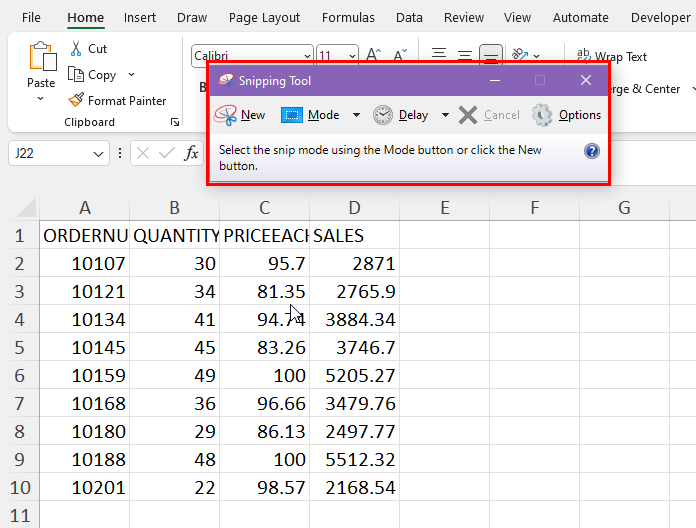Select the Format Painter brush icon

click(x=76, y=100)
